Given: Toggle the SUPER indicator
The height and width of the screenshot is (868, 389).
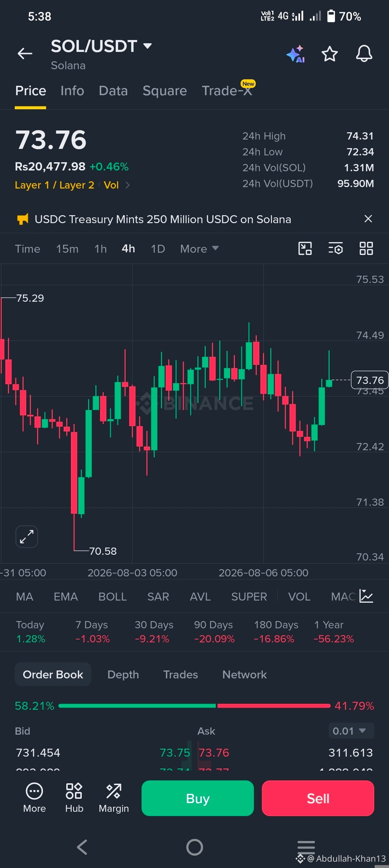Looking at the screenshot, I should coord(249,597).
